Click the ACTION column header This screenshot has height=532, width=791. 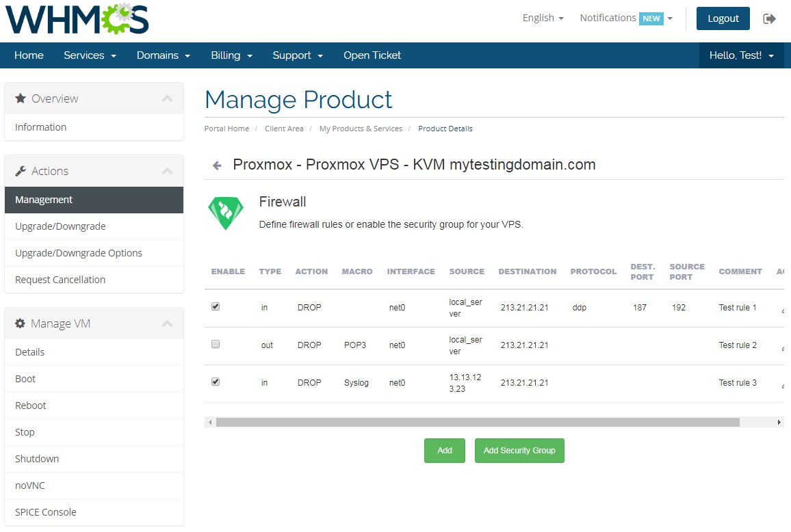point(311,271)
